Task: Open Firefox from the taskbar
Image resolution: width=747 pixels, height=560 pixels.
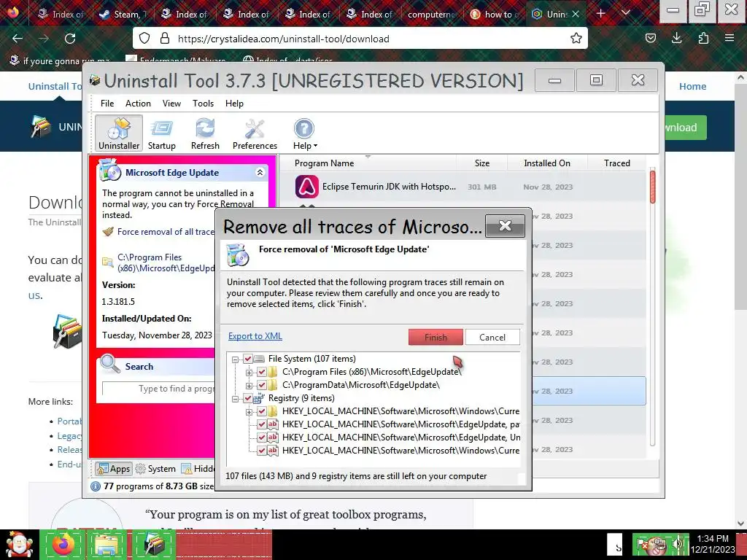Action: tap(63, 544)
